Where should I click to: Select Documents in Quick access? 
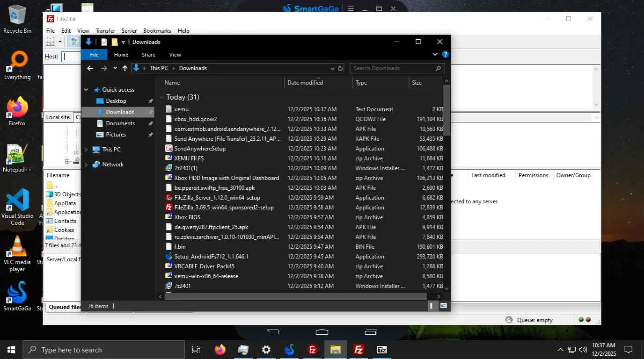click(120, 123)
